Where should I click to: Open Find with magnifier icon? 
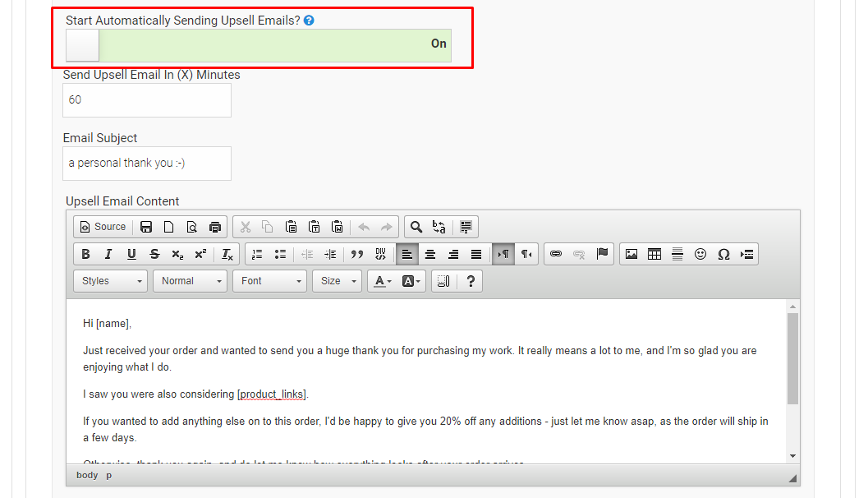tap(416, 227)
